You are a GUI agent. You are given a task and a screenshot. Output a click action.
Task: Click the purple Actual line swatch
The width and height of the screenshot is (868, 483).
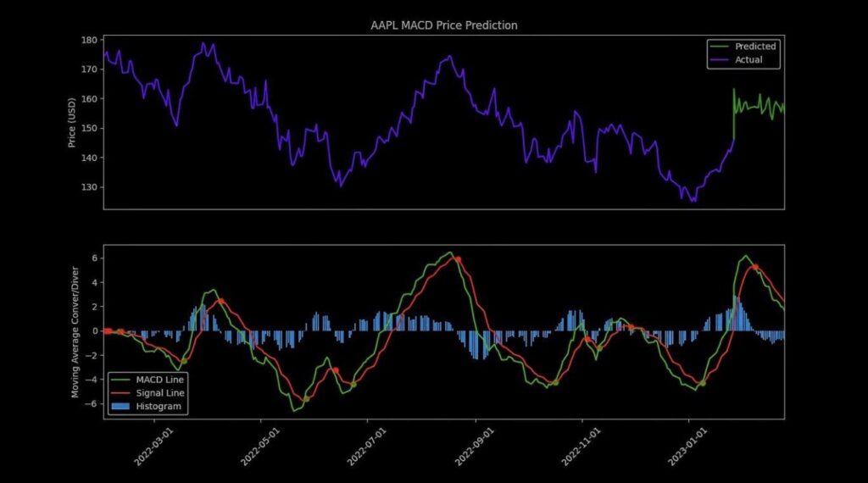click(719, 60)
